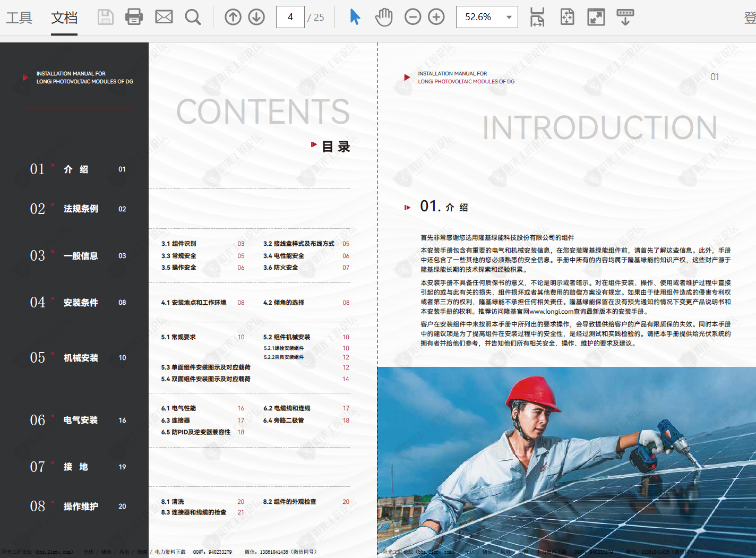Image resolution: width=756 pixels, height=558 pixels.
Task: Click the fit width scrolling icon
Action: pos(537,17)
